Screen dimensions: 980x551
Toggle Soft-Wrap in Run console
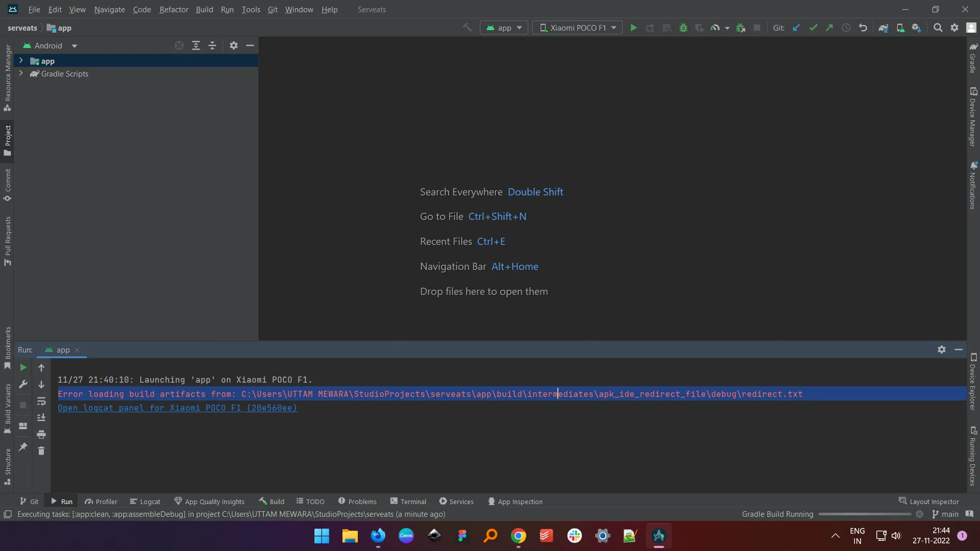pyautogui.click(x=41, y=402)
